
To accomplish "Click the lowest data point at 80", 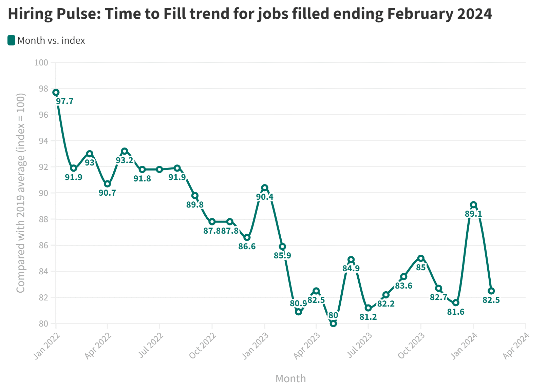I will [333, 324].
